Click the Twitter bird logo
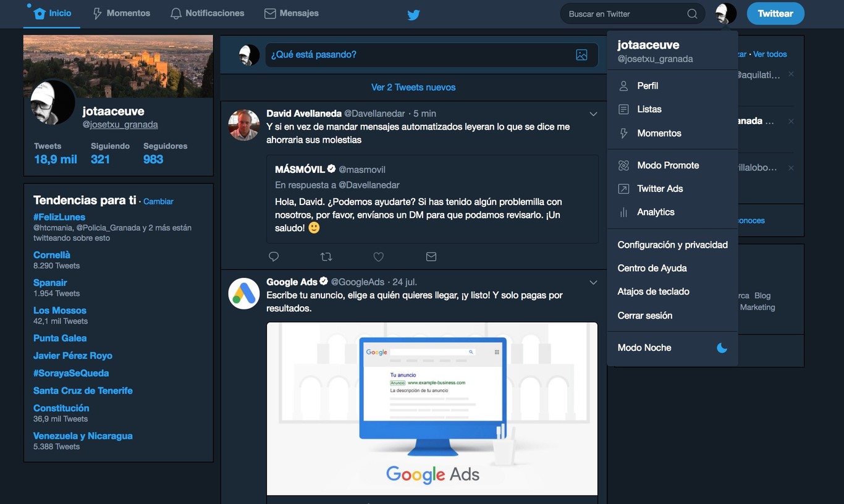844x504 pixels. pyautogui.click(x=413, y=15)
